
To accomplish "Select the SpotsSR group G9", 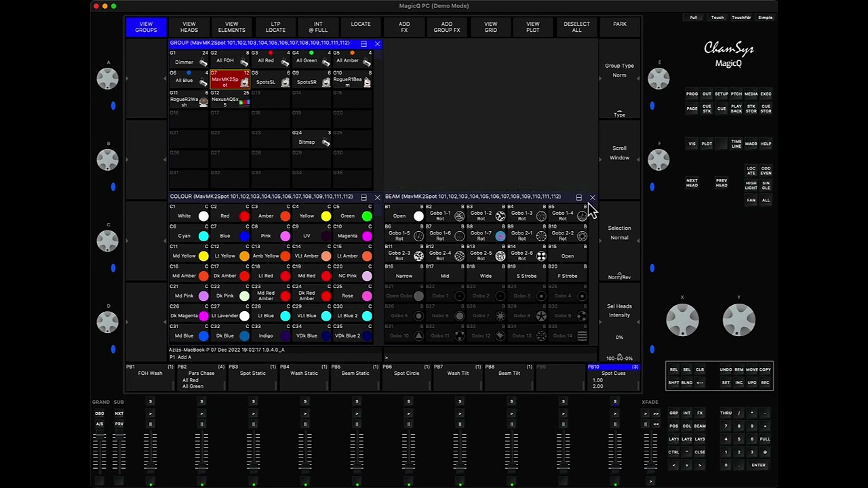I will pos(311,79).
